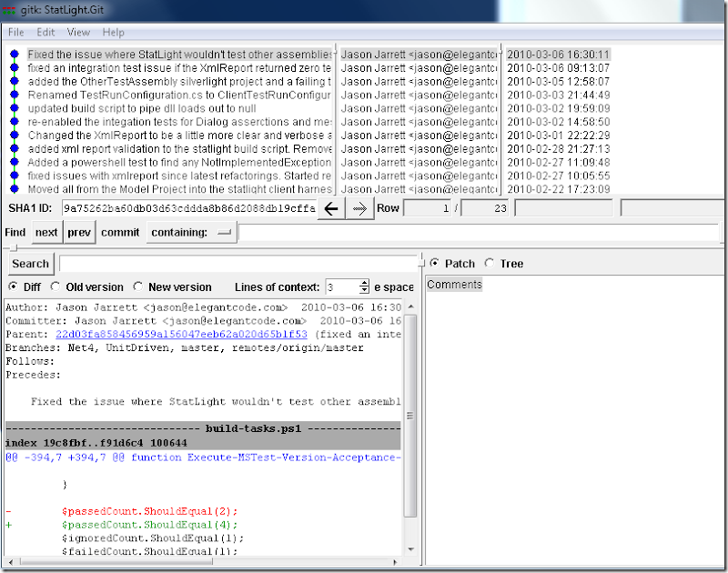The image size is (728, 573).
Task: Select commit dot for 'Renamed TestRunConfiguration.cs'
Action: pos(15,95)
